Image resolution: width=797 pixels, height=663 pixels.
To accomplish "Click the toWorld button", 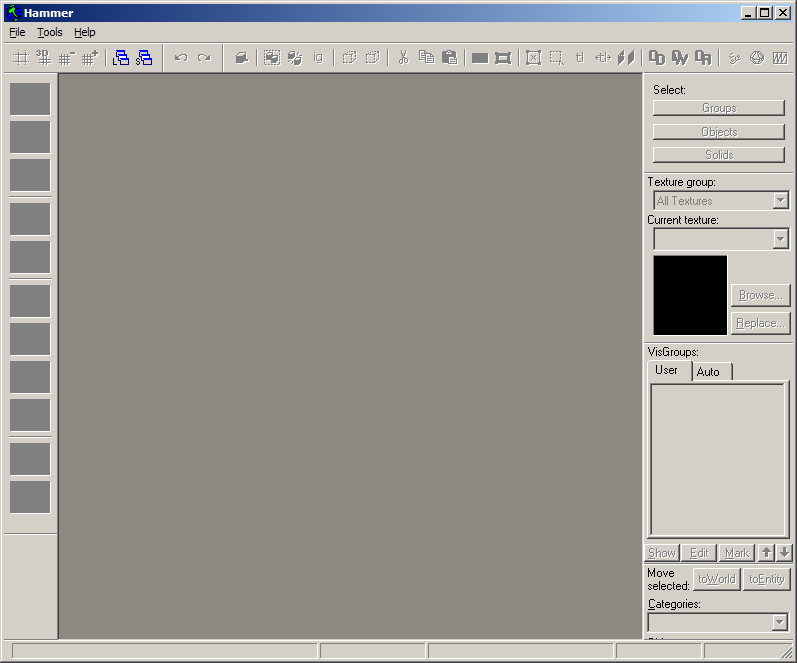I will (717, 579).
